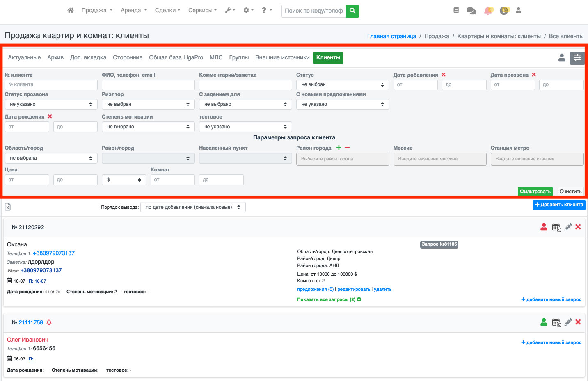This screenshot has width=588, height=381.
Task: Click the Фильтровать button
Action: [535, 192]
